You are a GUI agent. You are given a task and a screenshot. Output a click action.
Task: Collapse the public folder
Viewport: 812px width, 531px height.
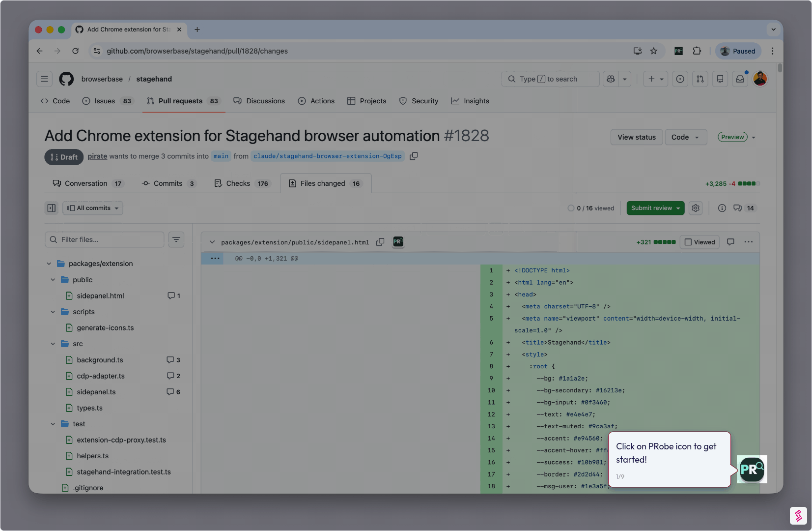53,280
